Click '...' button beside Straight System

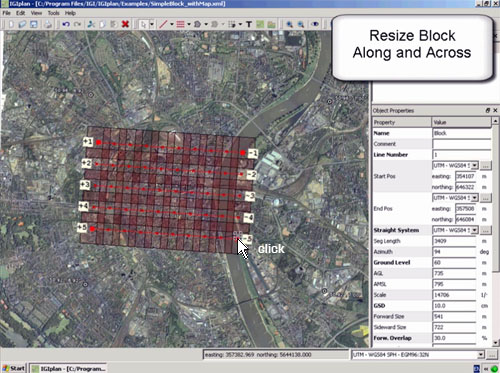click(x=486, y=230)
